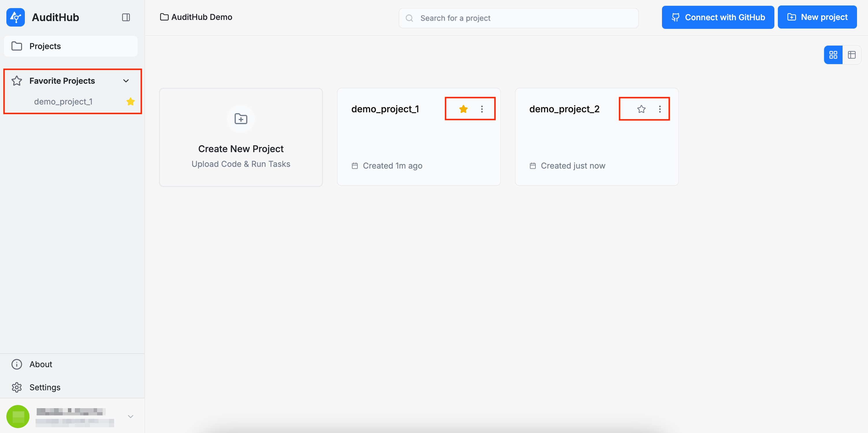Open three-dot menu on demo_project_1 card
Image resolution: width=868 pixels, height=433 pixels.
tap(482, 109)
